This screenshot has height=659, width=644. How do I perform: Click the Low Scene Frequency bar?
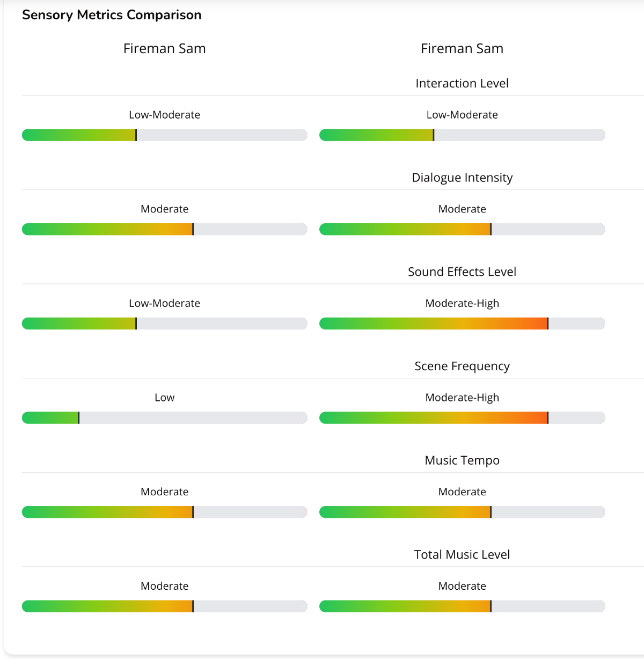164,418
